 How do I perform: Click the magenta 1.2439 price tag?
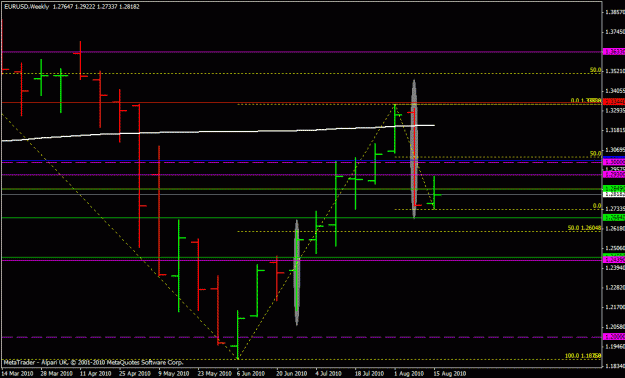[614, 260]
